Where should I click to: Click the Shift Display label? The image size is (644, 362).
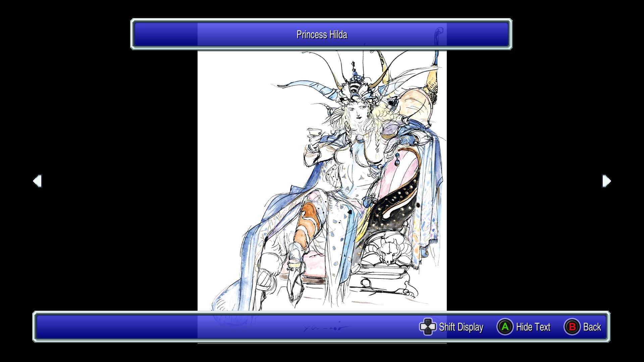[x=461, y=327]
